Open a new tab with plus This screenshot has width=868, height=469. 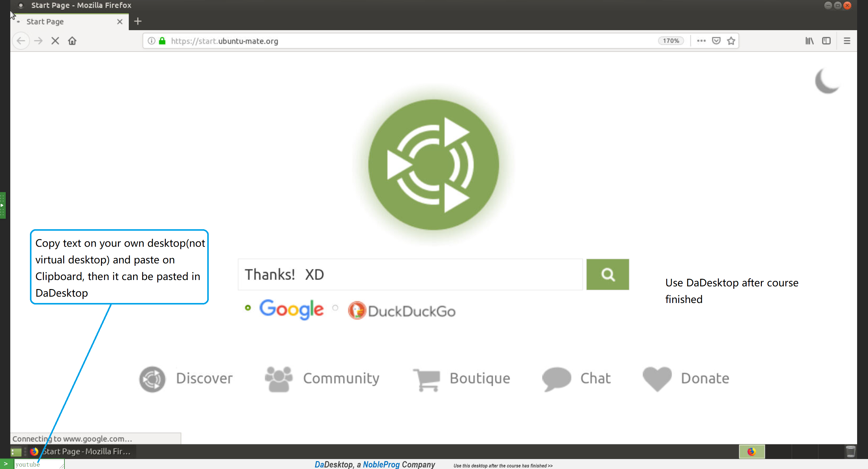pos(138,21)
